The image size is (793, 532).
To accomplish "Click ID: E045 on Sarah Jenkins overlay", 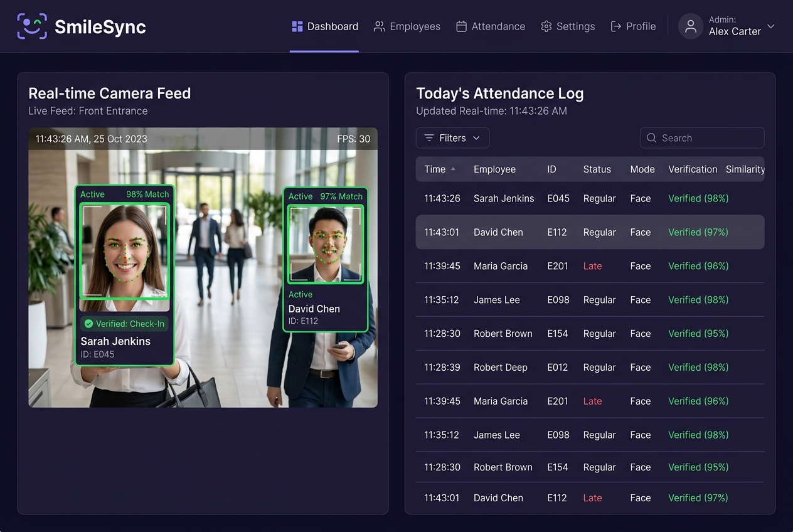I will [97, 354].
